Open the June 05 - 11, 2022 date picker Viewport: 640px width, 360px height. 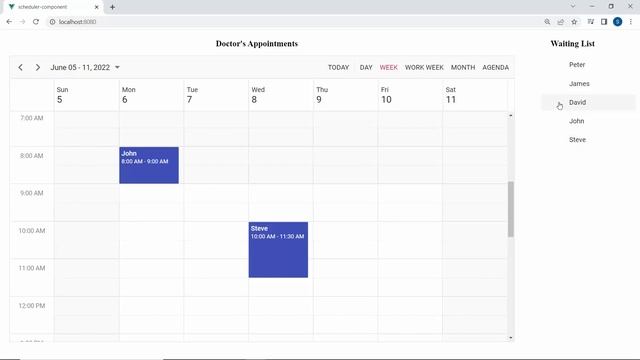(x=85, y=67)
